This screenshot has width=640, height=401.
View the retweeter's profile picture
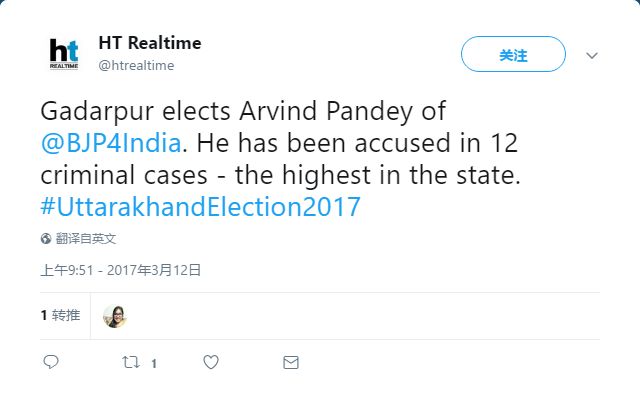pyautogui.click(x=115, y=316)
